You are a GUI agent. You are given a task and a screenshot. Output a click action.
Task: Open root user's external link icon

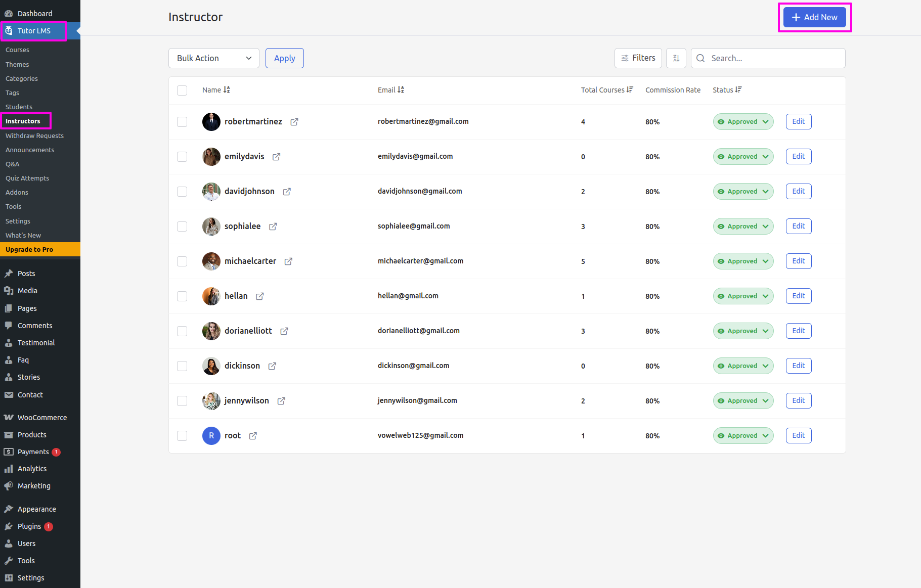(253, 436)
